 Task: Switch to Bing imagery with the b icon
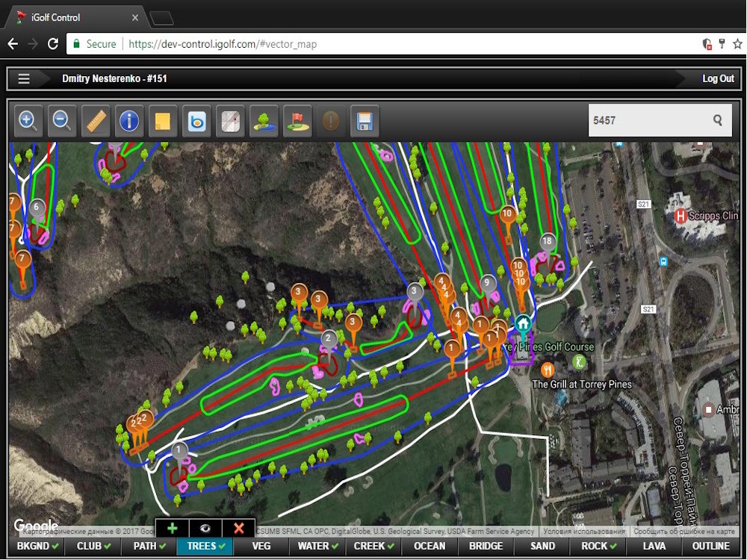pyautogui.click(x=196, y=121)
